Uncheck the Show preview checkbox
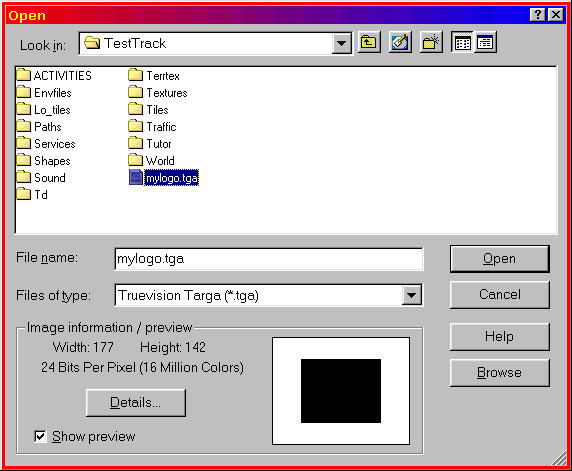572x471 pixels. (40, 436)
